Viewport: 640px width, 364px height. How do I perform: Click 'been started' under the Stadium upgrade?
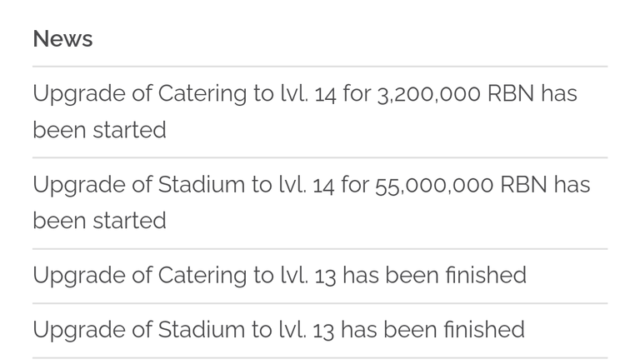coord(100,221)
